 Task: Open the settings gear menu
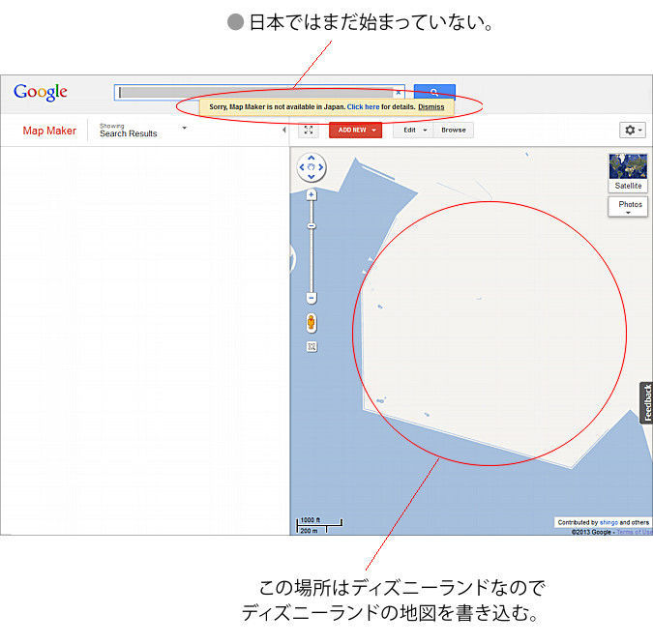pyautogui.click(x=632, y=131)
